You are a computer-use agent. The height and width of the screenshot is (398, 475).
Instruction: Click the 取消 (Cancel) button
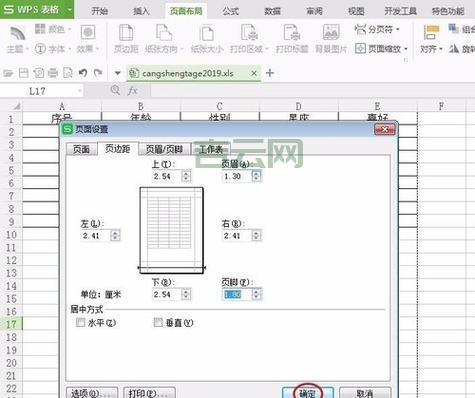pos(365,393)
